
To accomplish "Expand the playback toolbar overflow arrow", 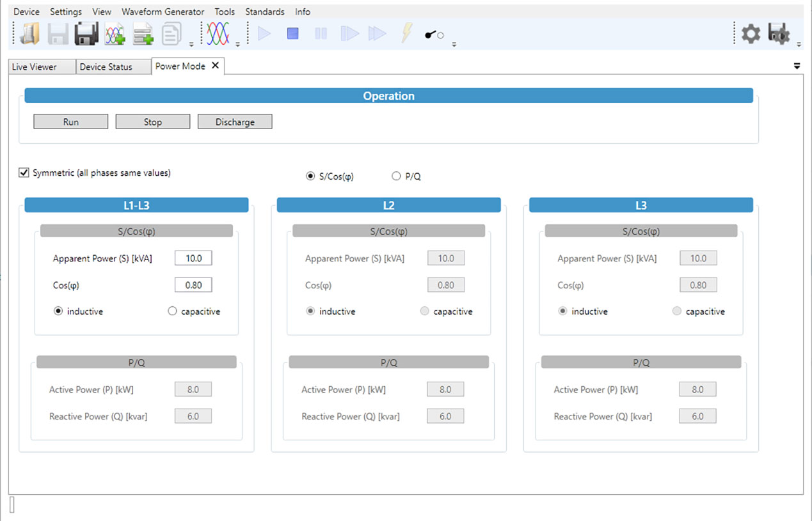I will tap(454, 45).
